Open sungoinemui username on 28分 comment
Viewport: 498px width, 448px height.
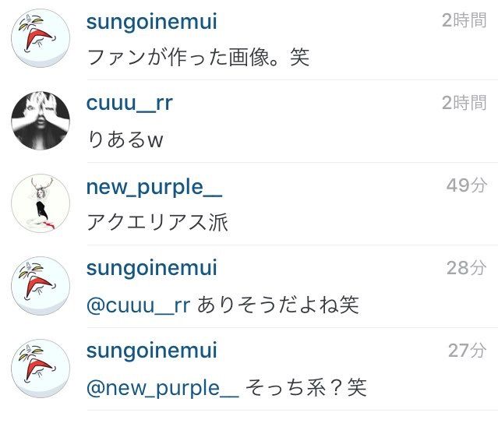[x=152, y=268]
